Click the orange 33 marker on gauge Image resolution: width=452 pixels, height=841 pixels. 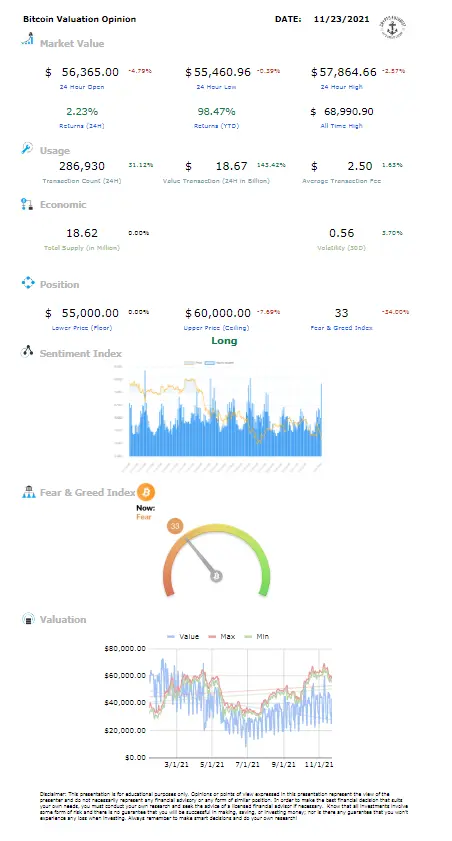(x=175, y=526)
